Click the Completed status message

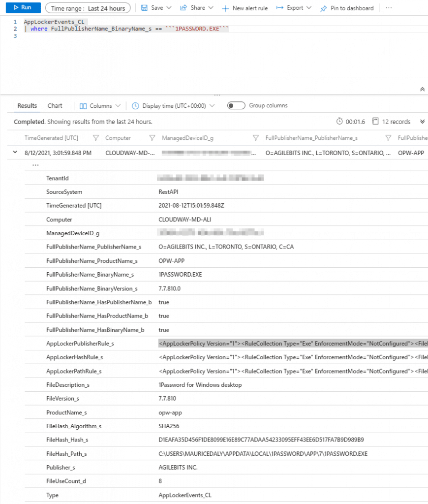click(83, 122)
